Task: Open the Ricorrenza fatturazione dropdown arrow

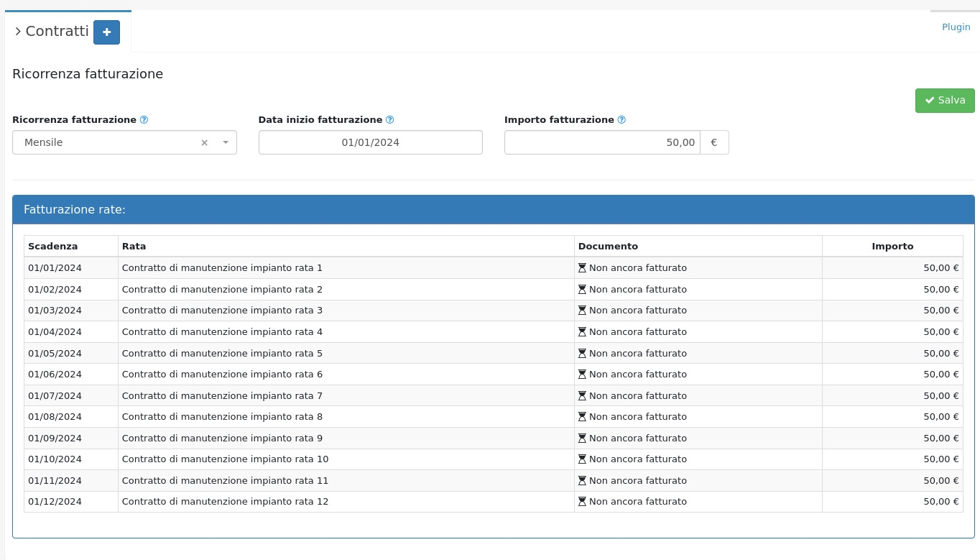Action: click(x=226, y=142)
